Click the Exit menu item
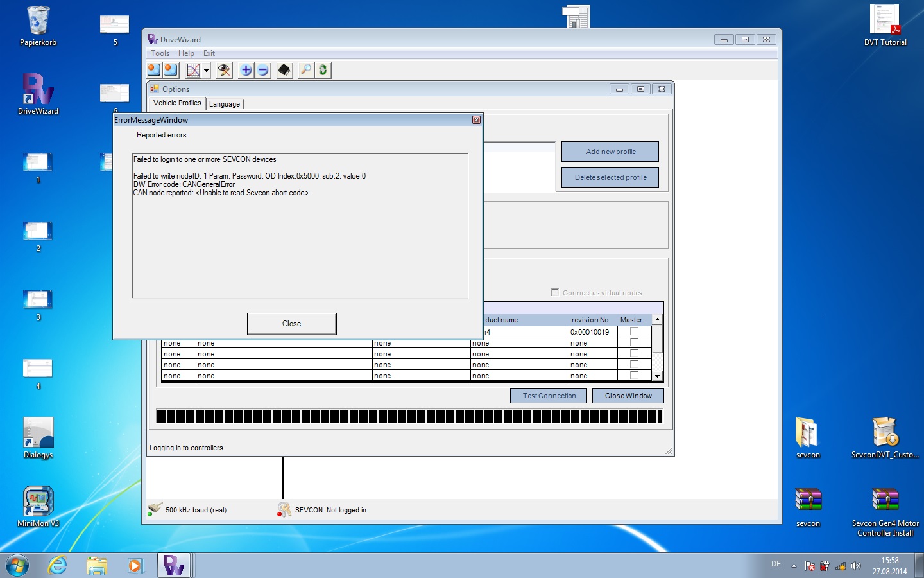The height and width of the screenshot is (578, 924). (x=209, y=53)
